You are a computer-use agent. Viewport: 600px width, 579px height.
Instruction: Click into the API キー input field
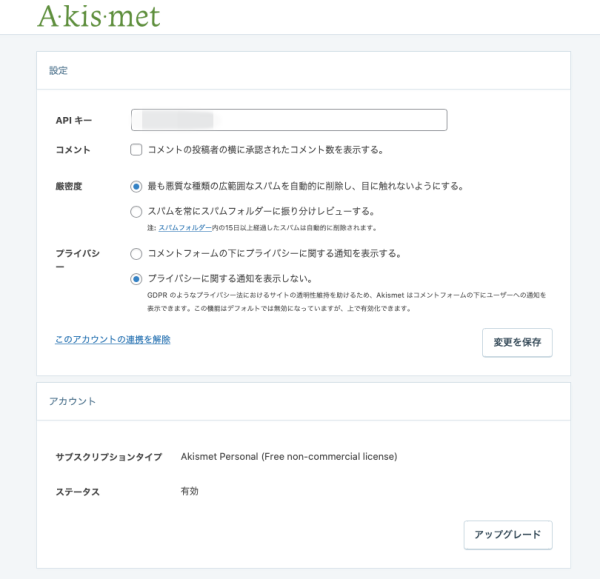[288, 120]
